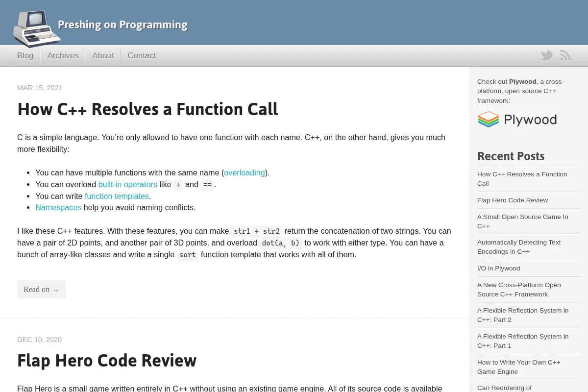Open sidebar post 'A Small Open Source Game In C++'
The height and width of the screenshot is (392, 588).
click(x=523, y=221)
